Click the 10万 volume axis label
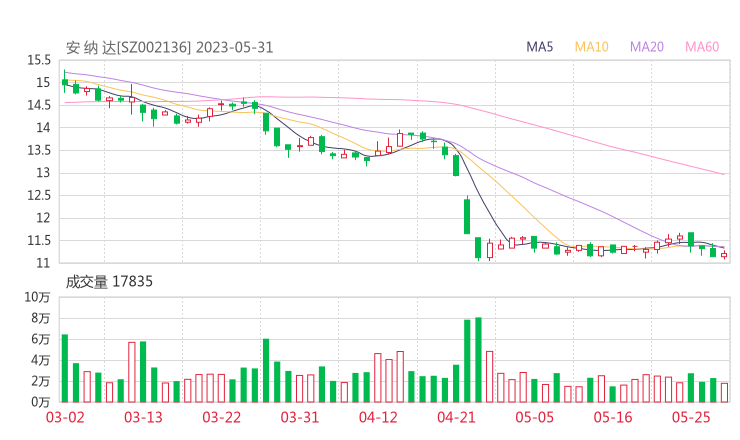 [37, 297]
